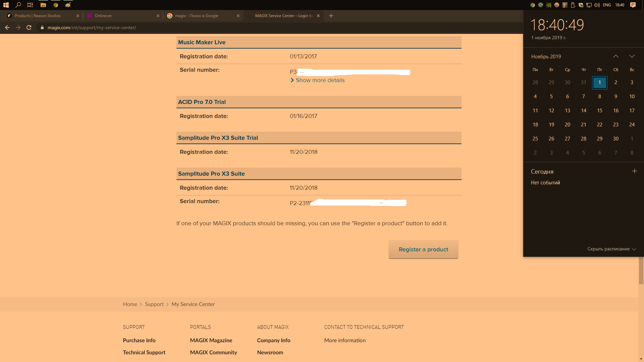Switch to the Products | Reason Studios tab
The height and width of the screenshot is (362, 644).
click(38, 16)
